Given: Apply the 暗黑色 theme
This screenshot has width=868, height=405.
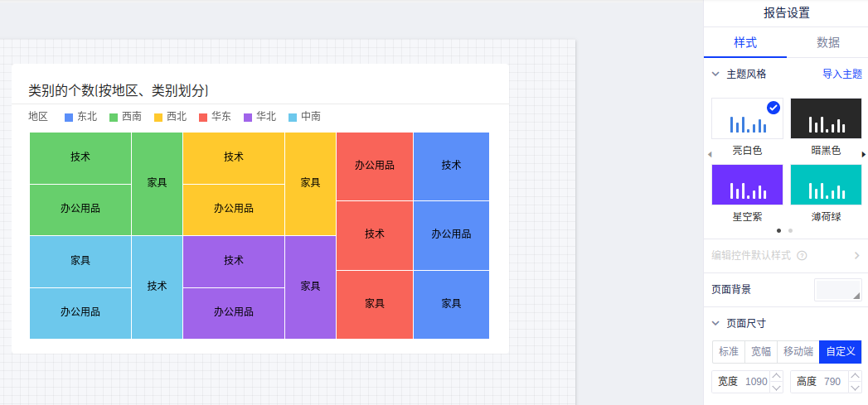Looking at the screenshot, I should (826, 118).
